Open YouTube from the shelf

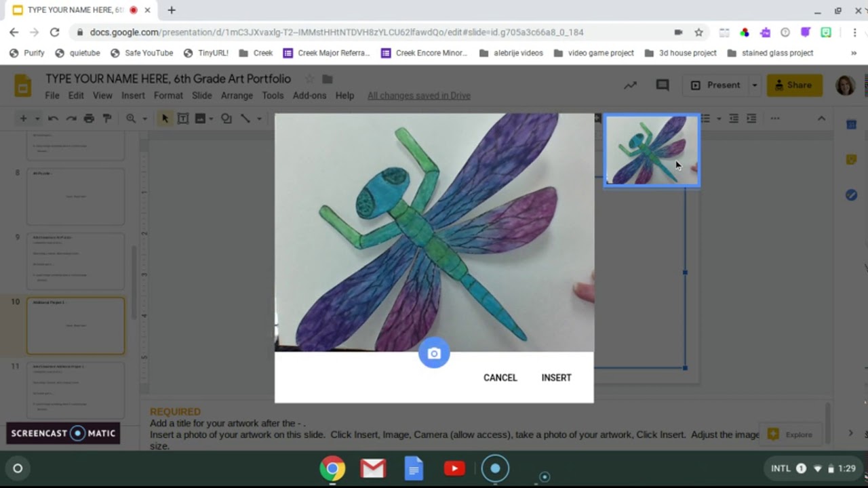pyautogui.click(x=454, y=468)
